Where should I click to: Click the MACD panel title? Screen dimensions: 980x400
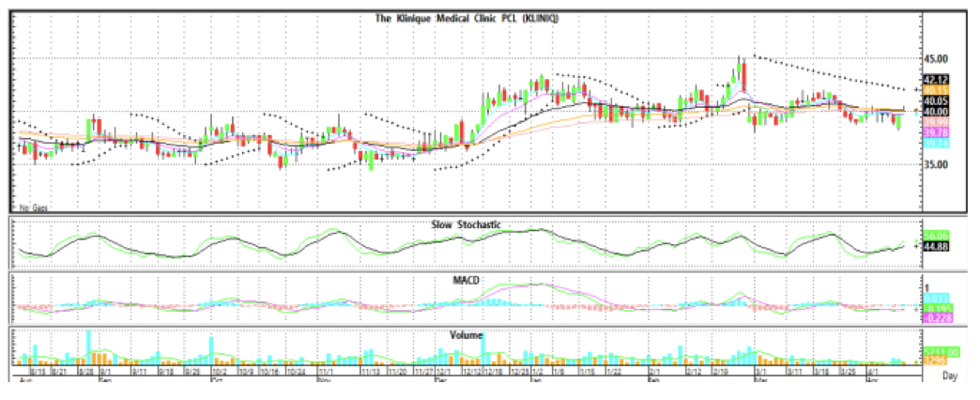[465, 280]
